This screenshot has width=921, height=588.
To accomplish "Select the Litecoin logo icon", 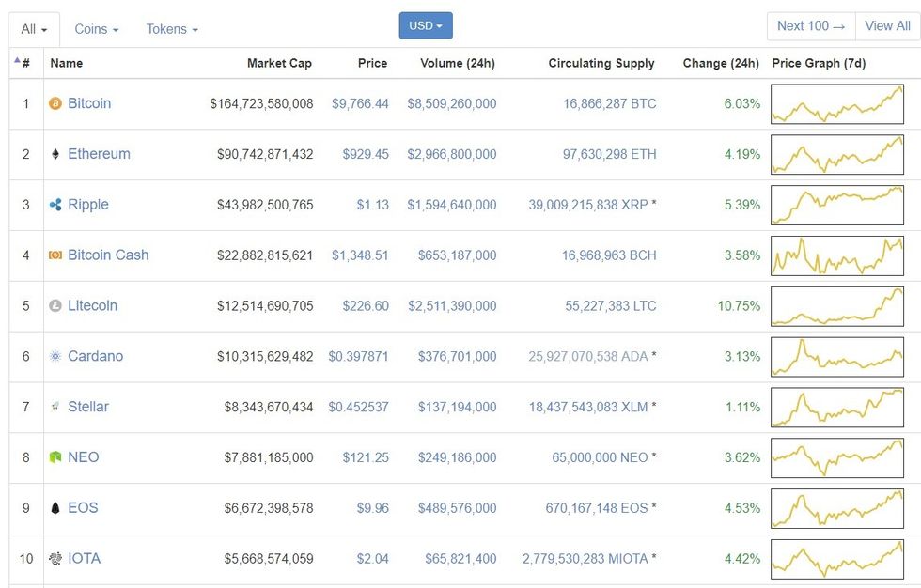I will coord(56,305).
